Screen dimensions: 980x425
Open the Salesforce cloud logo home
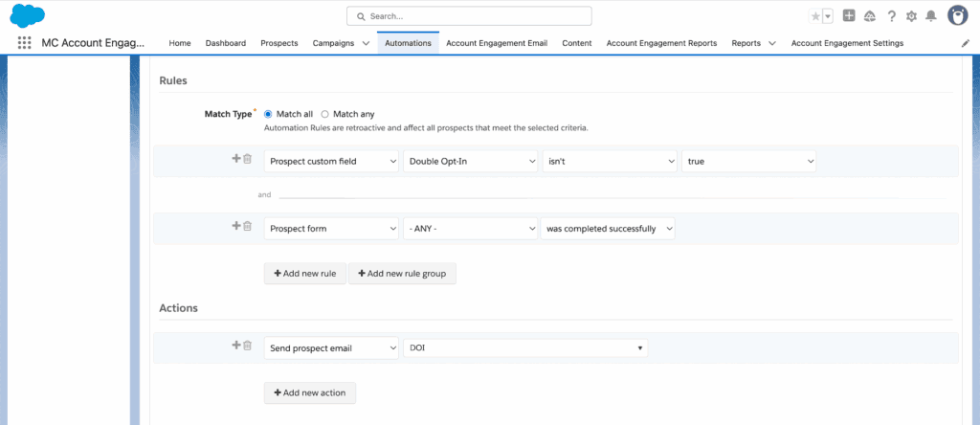(28, 15)
